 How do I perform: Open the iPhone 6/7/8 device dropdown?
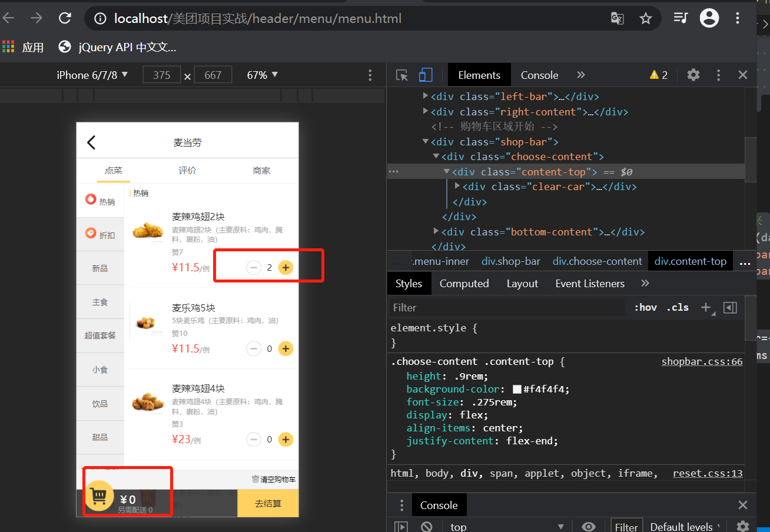tap(92, 75)
